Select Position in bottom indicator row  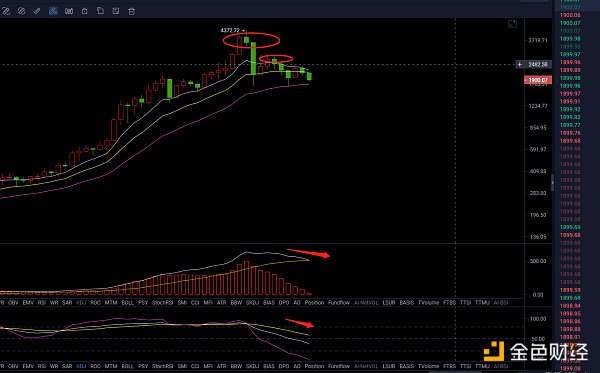point(314,366)
